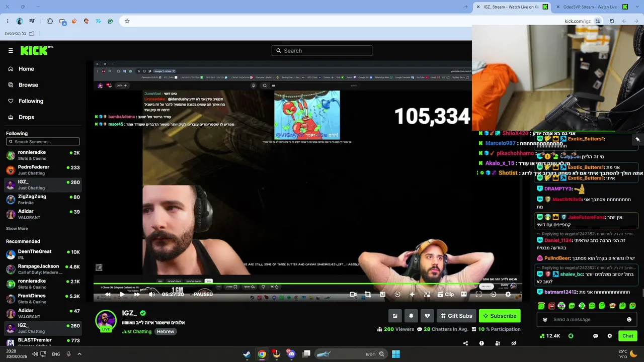Click the crop icon in the player bar
644x362 pixels.
[368, 295]
